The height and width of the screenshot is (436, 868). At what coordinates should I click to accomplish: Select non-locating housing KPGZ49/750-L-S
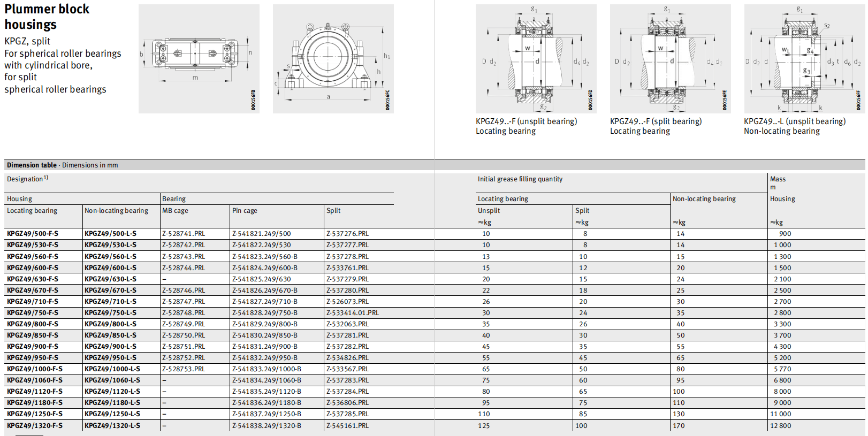[x=110, y=313]
